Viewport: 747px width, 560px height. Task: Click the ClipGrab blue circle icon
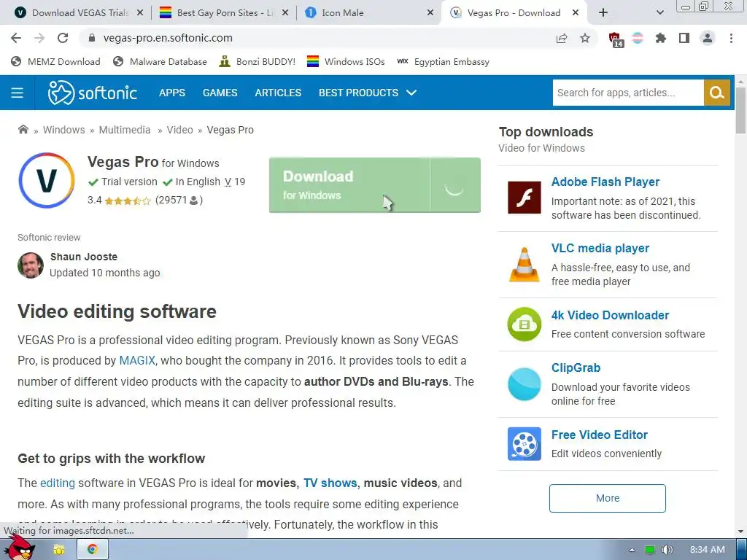524,384
